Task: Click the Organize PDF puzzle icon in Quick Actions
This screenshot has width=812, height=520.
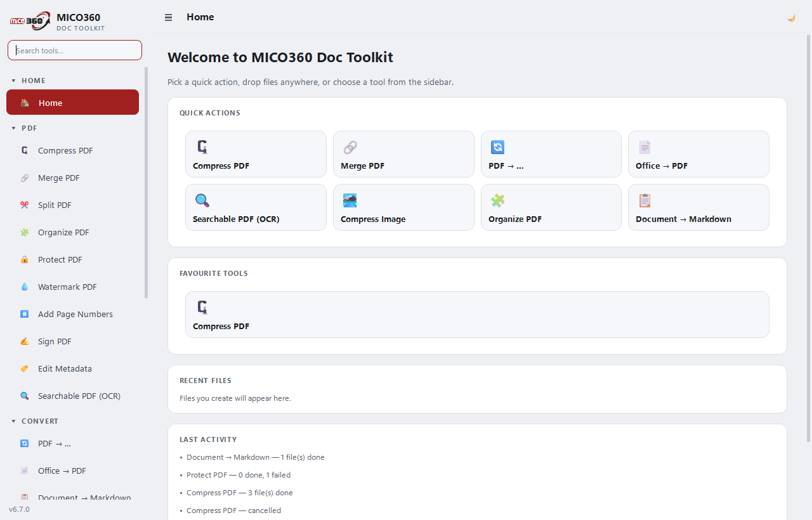Action: (498, 200)
